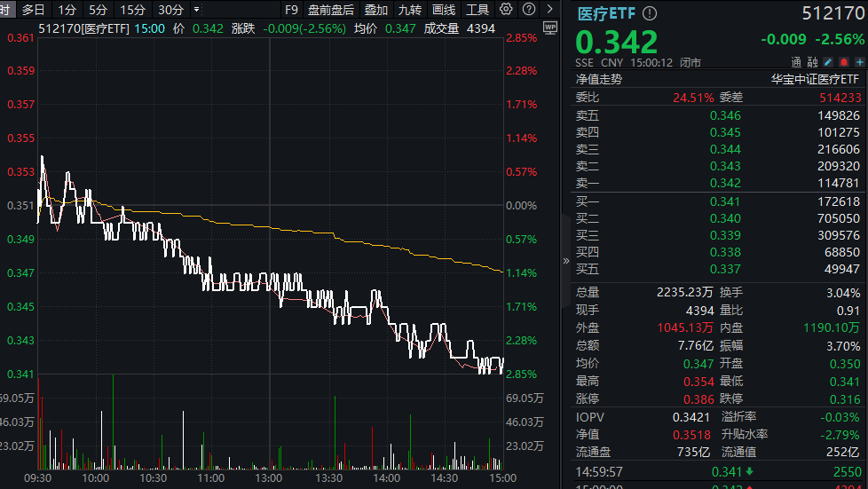Click 卖三 price 0.344
This screenshot has width=868, height=489.
tap(725, 149)
